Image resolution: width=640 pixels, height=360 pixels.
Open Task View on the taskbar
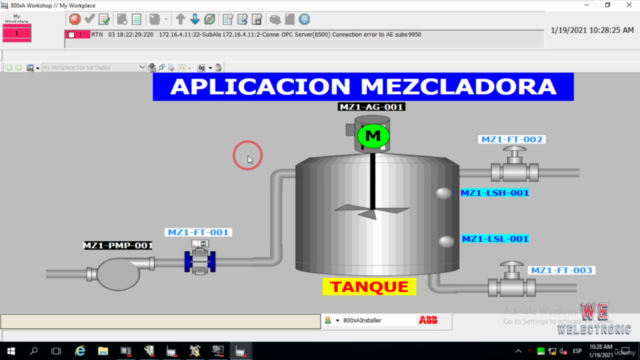coord(56,351)
